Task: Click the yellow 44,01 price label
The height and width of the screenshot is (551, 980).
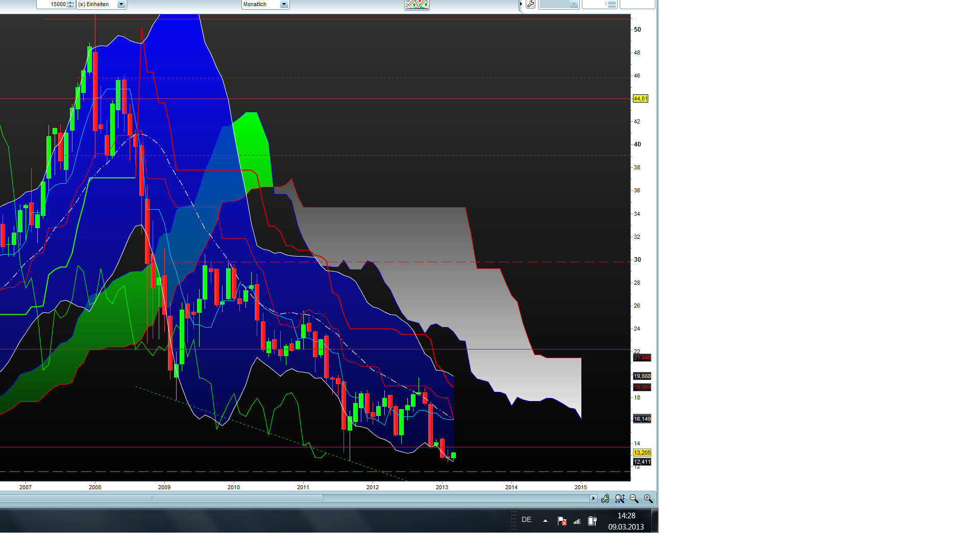Action: point(641,98)
